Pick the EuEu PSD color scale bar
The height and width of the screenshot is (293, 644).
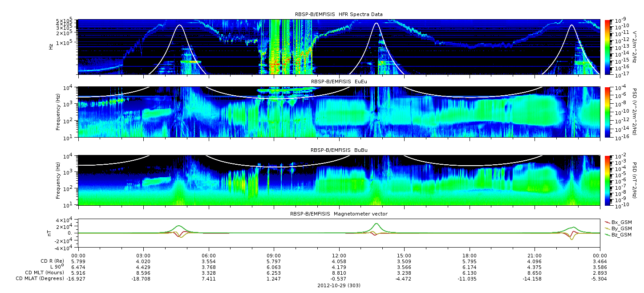pos(608,112)
